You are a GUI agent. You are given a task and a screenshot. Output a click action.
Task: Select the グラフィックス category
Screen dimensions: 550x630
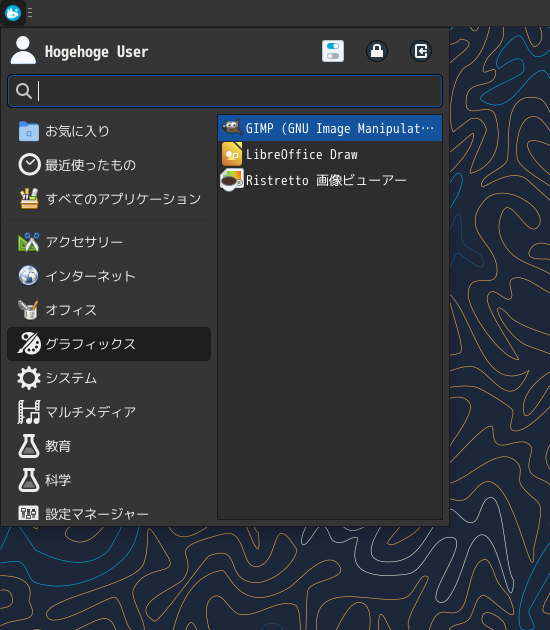point(109,344)
